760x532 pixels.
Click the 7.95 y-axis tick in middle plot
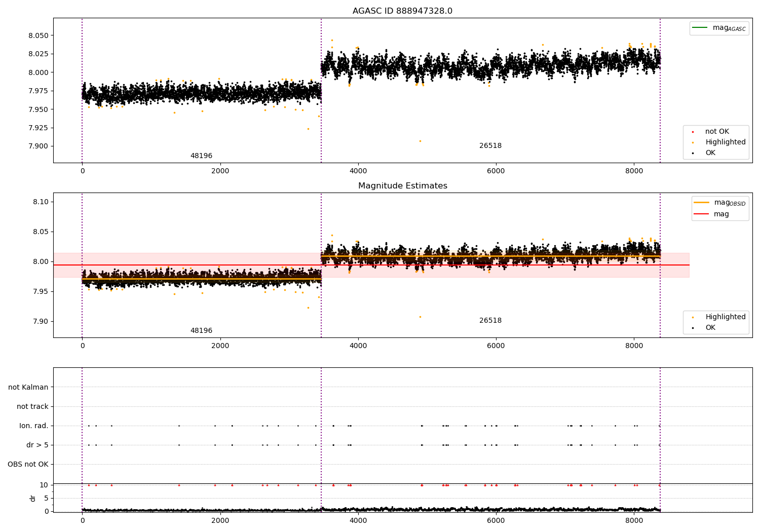coord(41,292)
